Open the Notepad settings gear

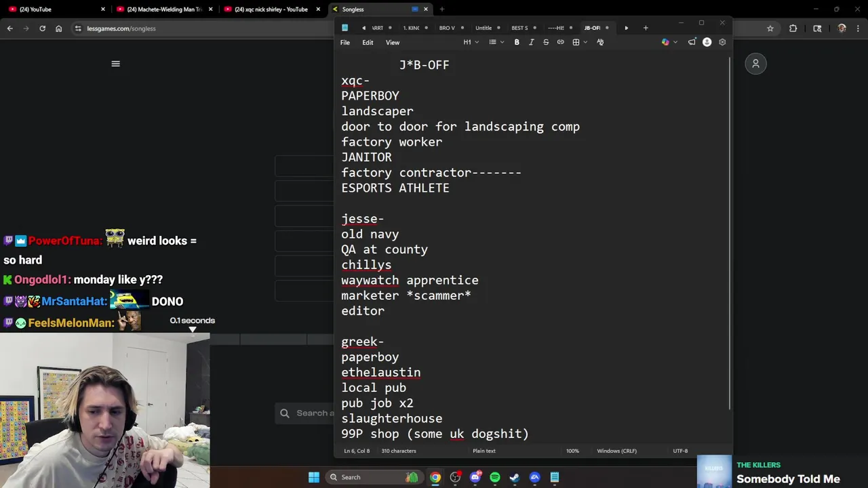[722, 42]
